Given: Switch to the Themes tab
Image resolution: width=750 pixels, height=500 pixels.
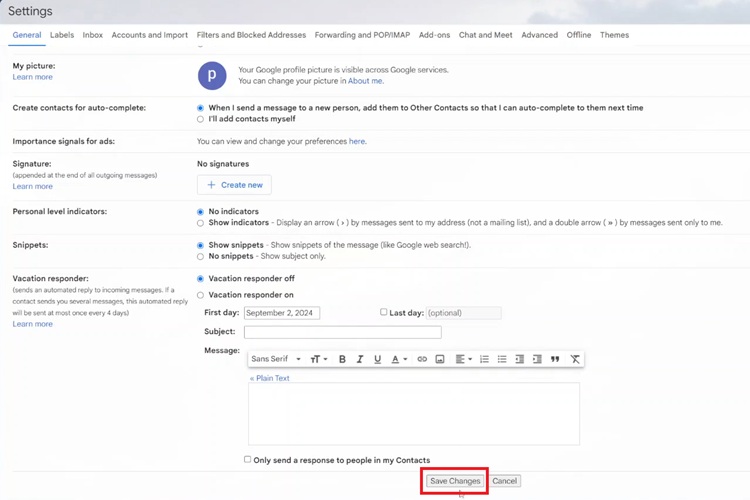Looking at the screenshot, I should [614, 35].
